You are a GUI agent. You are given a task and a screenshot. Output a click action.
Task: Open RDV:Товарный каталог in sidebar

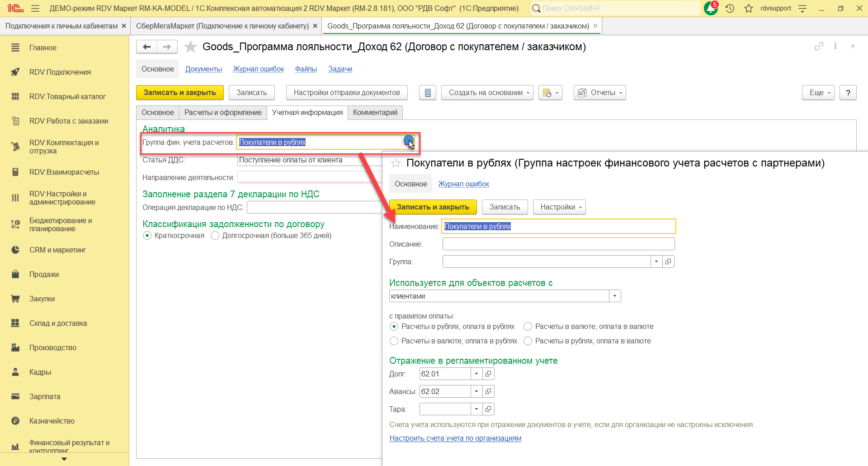pos(67,96)
